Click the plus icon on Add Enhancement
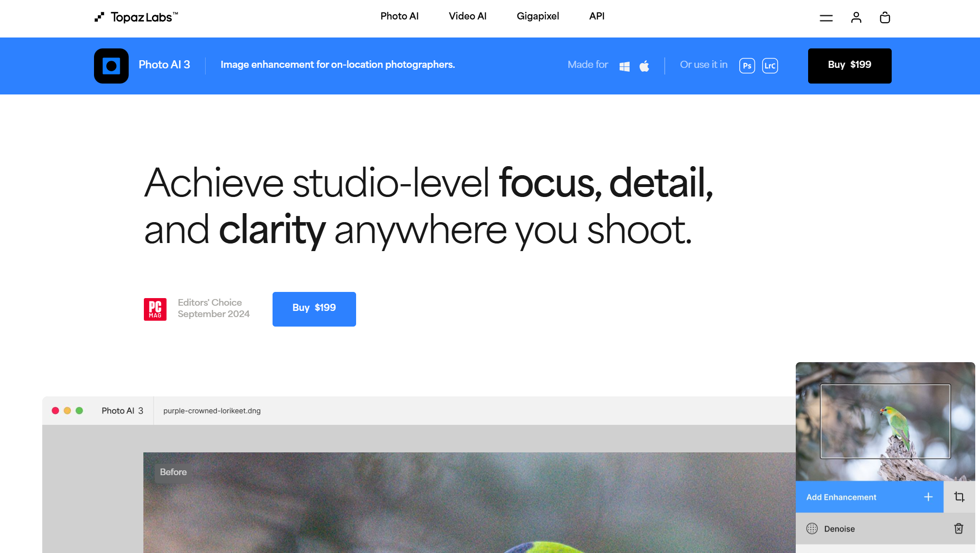The height and width of the screenshot is (553, 980). coord(928,497)
